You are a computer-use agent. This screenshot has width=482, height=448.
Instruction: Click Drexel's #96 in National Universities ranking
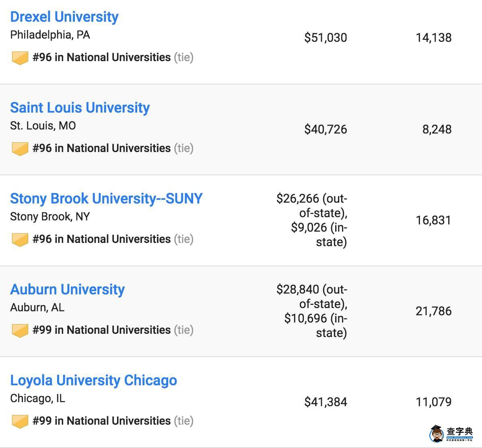[x=102, y=58]
